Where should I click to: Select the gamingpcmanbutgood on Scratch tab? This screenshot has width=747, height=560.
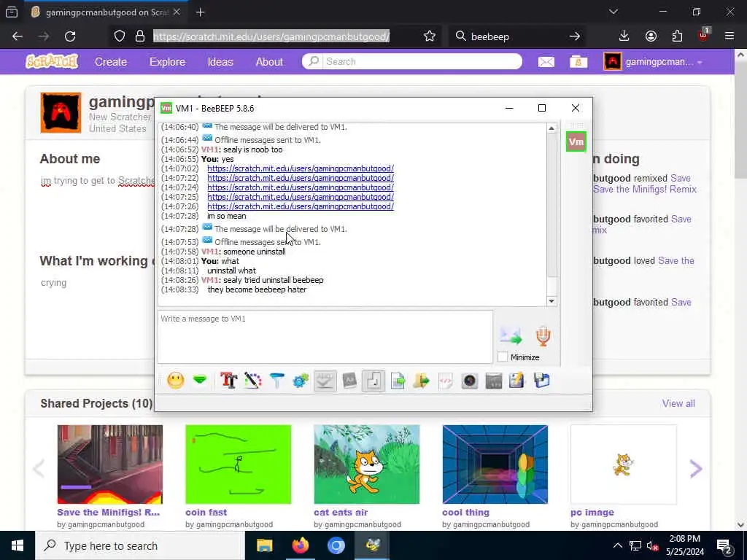[107, 12]
